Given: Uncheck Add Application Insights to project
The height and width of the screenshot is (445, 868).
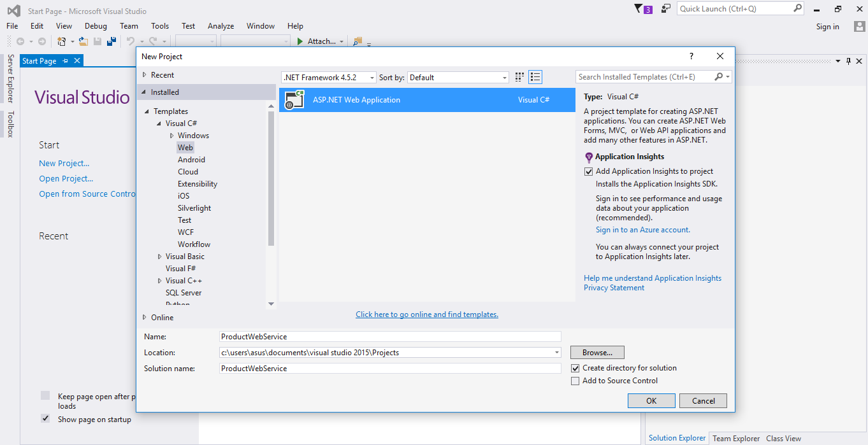Looking at the screenshot, I should (x=588, y=171).
